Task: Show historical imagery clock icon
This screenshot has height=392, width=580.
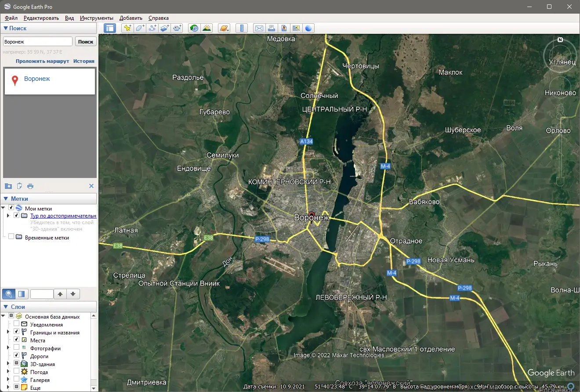Action: 194,28
